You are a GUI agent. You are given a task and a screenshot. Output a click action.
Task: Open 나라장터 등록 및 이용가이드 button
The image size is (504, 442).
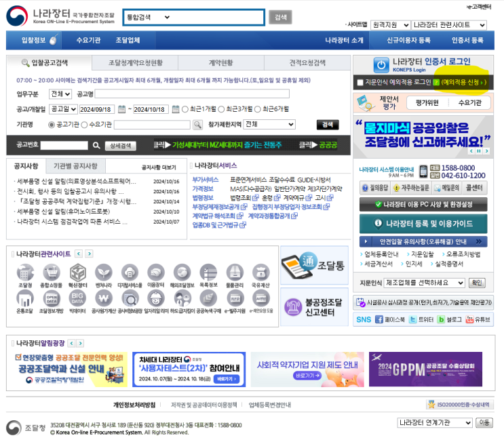(x=423, y=224)
